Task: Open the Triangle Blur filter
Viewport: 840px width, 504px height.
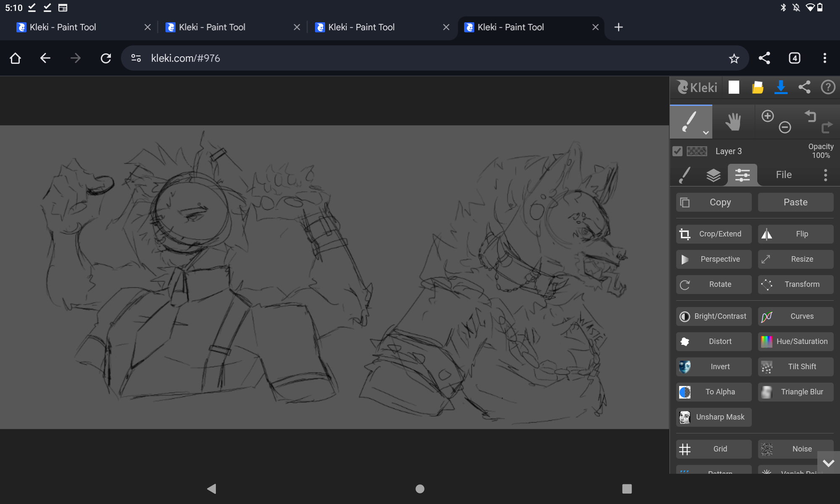Action: point(795,392)
